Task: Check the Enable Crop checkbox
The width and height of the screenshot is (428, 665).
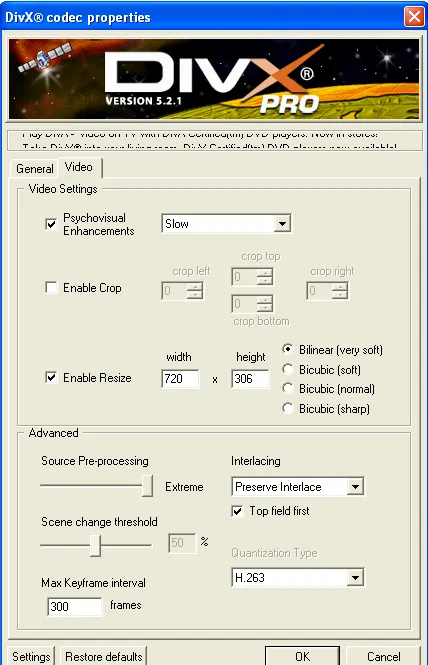Action: tap(51, 288)
